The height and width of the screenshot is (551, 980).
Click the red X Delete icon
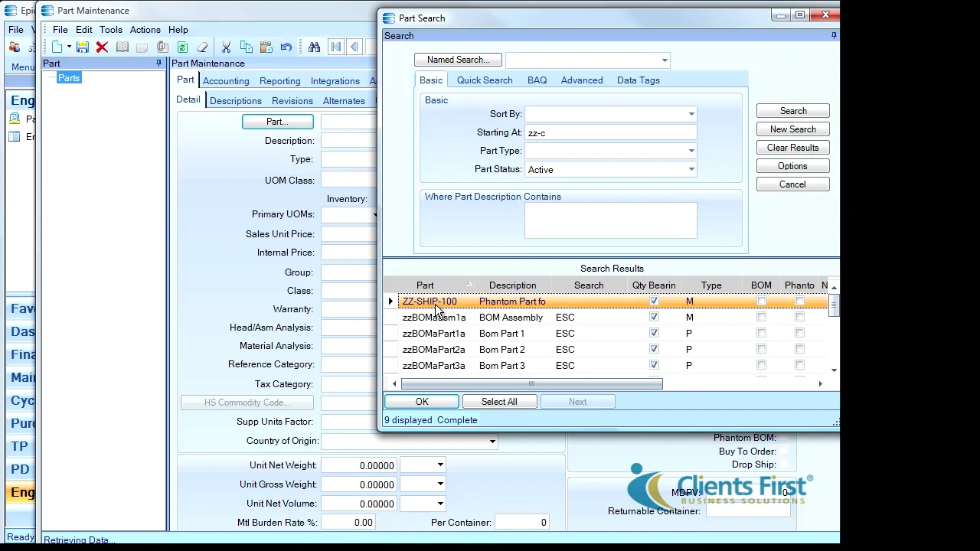(x=102, y=47)
